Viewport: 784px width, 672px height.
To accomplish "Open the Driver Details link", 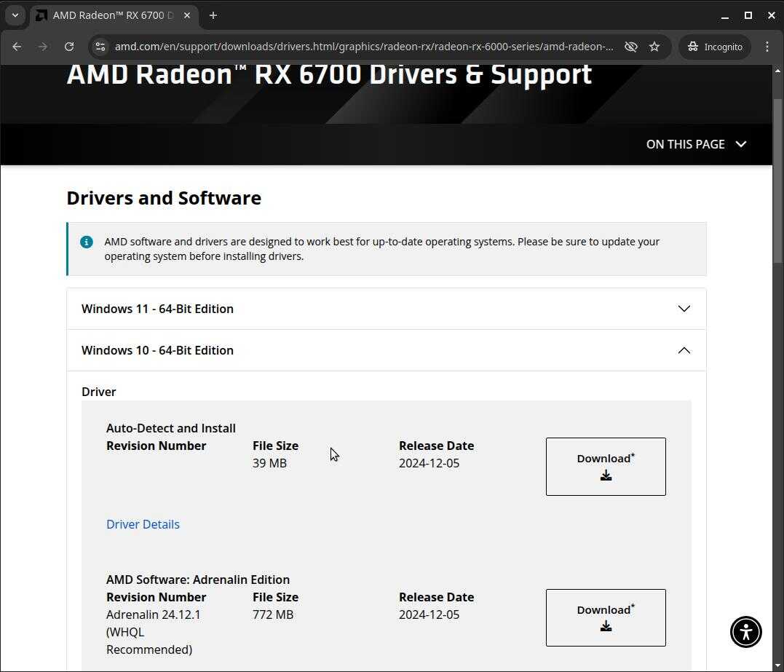I will pos(143,524).
